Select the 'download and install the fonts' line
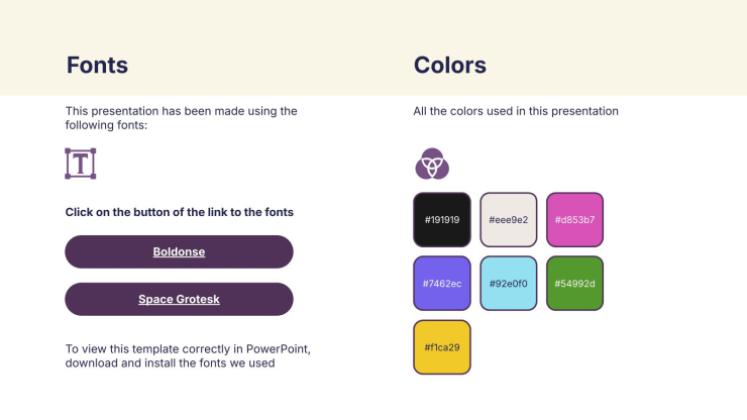This screenshot has height=420, width=747. (170, 363)
